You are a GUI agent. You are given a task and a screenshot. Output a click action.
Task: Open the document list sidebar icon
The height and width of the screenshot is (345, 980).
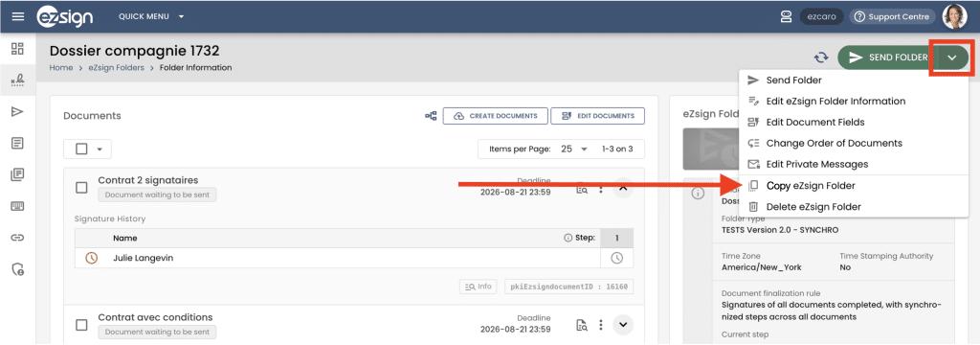point(17,144)
